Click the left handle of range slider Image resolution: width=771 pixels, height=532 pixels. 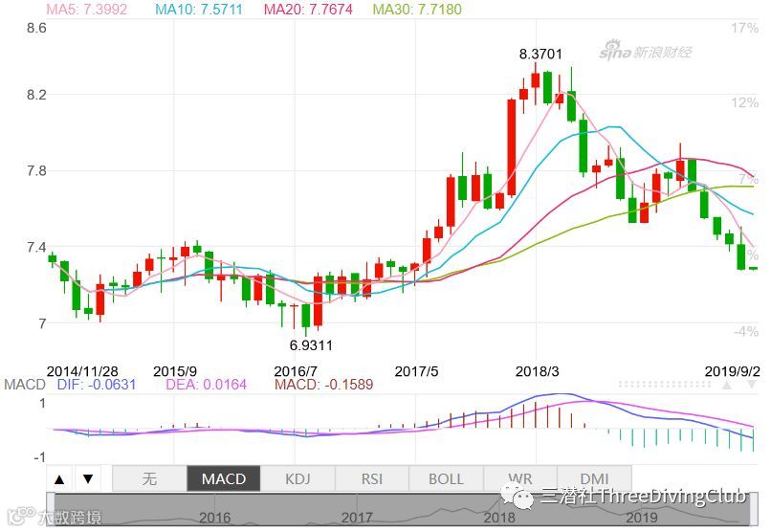point(50,509)
